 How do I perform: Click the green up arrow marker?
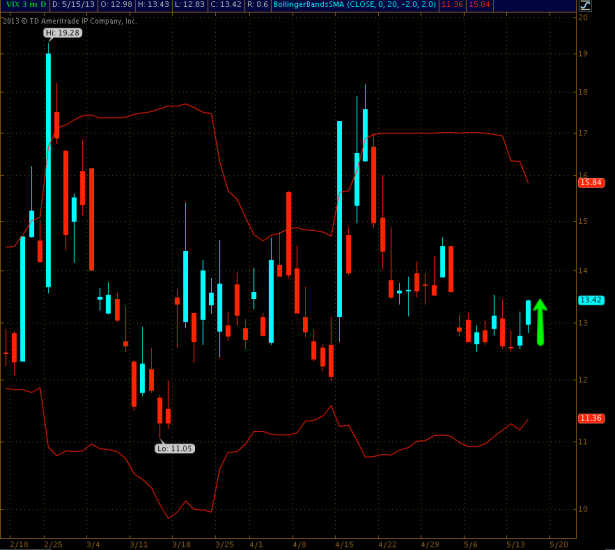click(540, 322)
